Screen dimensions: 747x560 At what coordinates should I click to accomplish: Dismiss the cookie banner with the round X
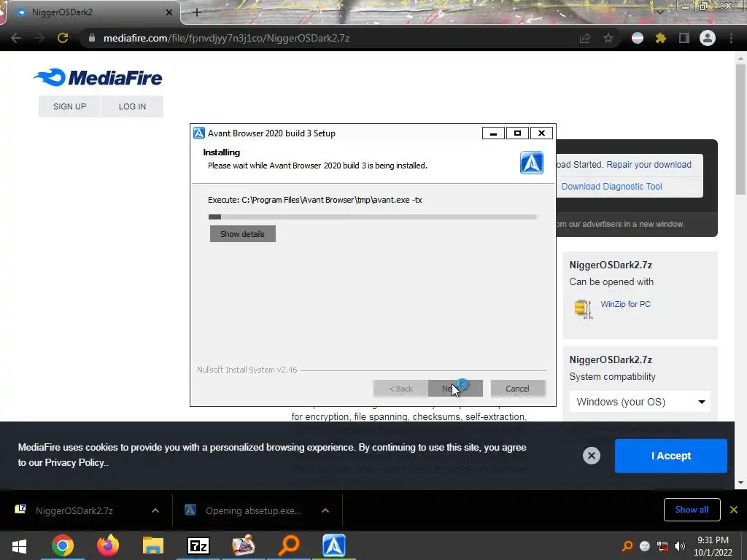click(591, 456)
